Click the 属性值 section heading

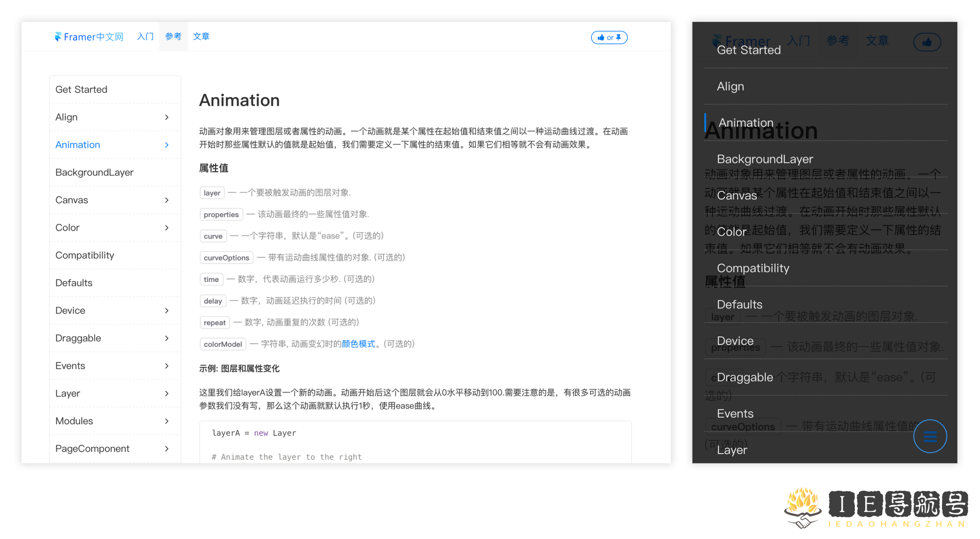click(x=213, y=168)
